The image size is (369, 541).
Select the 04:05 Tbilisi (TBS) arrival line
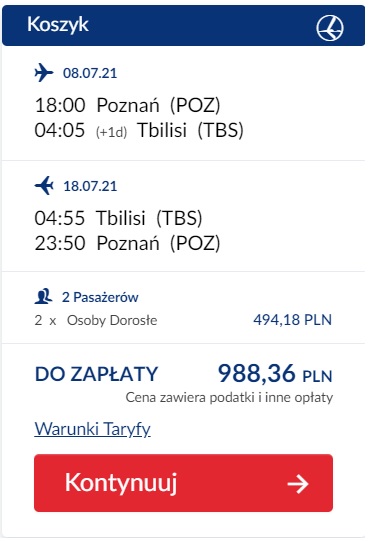pyautogui.click(x=139, y=130)
